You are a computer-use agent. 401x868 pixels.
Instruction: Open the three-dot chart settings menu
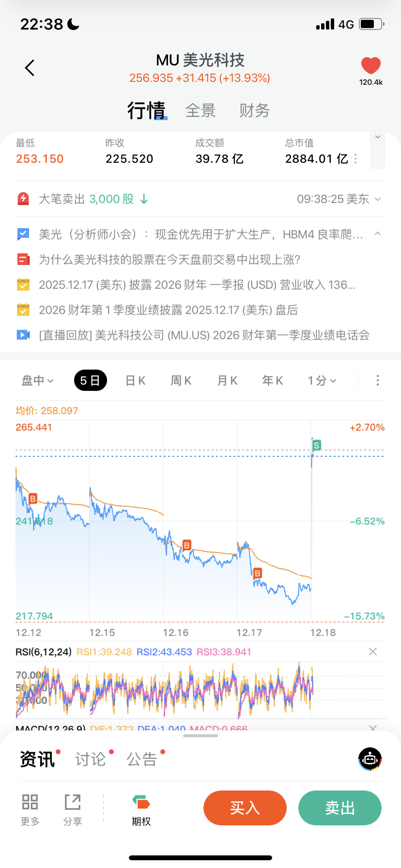click(x=378, y=381)
